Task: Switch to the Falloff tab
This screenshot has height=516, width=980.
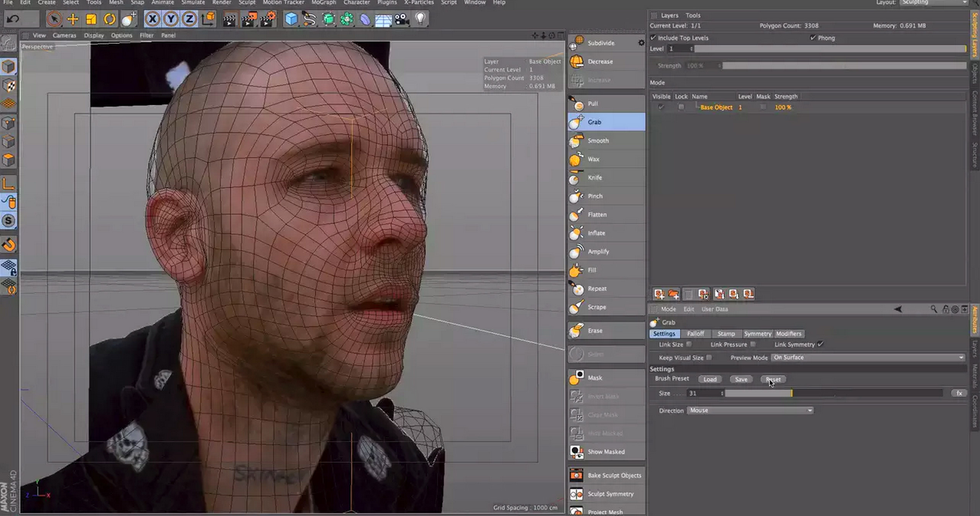Action: tap(695, 334)
